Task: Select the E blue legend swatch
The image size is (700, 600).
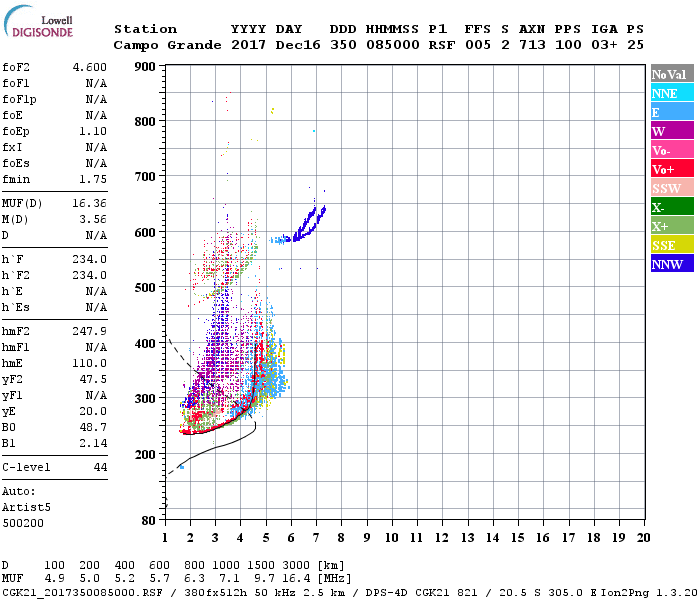Action: (x=672, y=112)
